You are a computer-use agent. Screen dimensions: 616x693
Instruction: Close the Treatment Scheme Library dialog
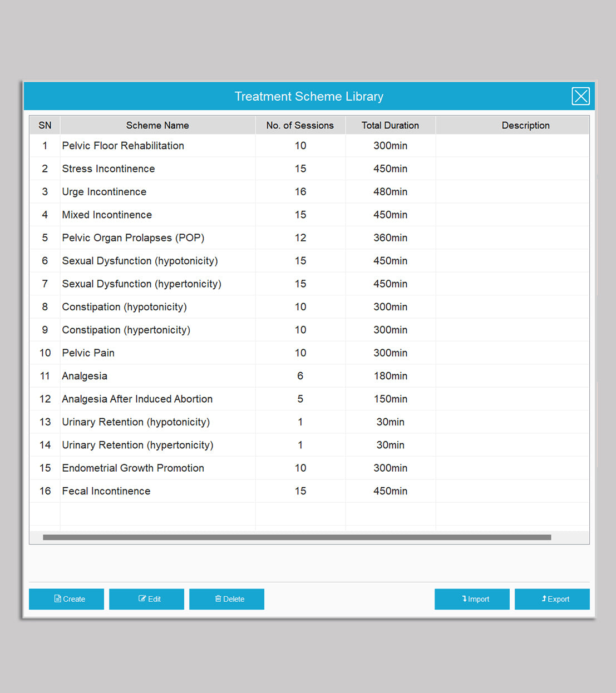[580, 96]
